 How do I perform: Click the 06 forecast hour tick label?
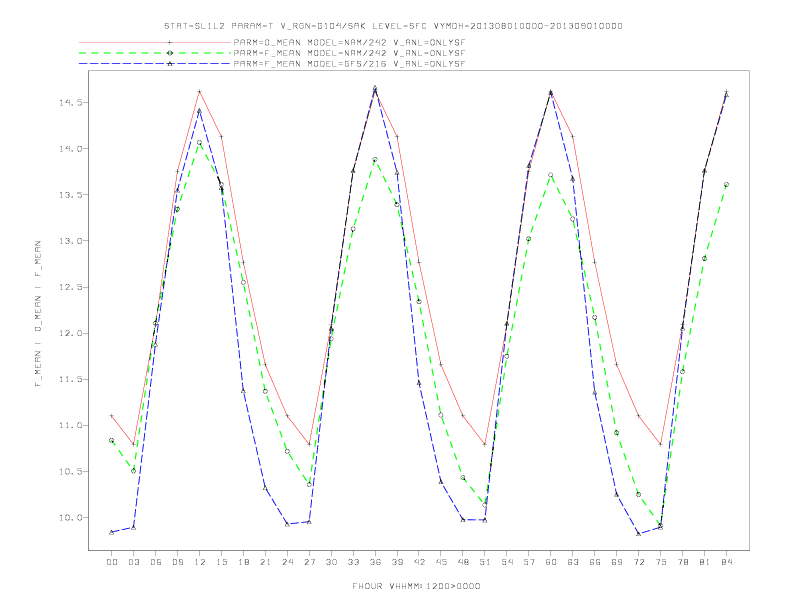pyautogui.click(x=156, y=562)
